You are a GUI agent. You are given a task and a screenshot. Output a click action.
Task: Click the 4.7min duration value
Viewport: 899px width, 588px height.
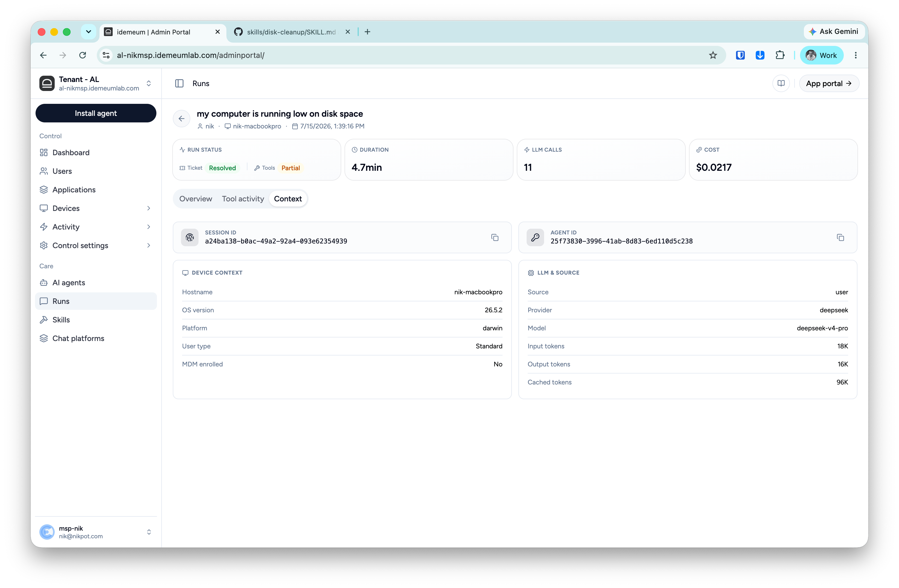point(366,167)
